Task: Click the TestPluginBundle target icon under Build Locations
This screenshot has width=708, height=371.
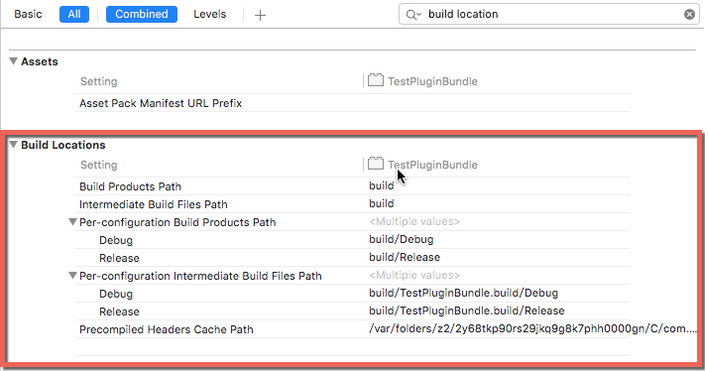Action: click(376, 163)
